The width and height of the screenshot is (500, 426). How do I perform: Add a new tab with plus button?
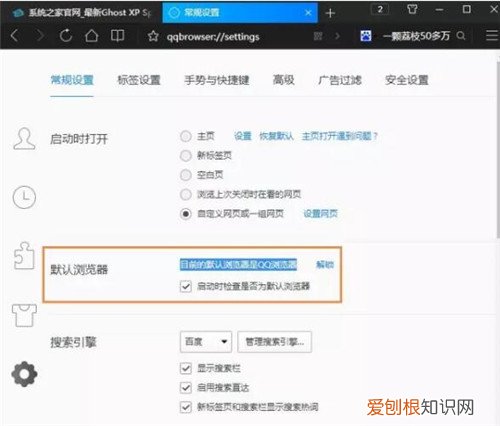click(x=330, y=13)
